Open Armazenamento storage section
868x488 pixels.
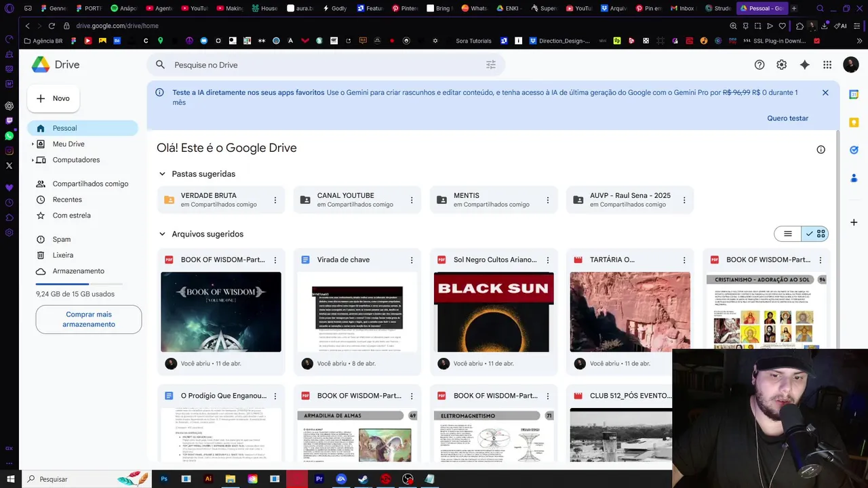click(83, 271)
